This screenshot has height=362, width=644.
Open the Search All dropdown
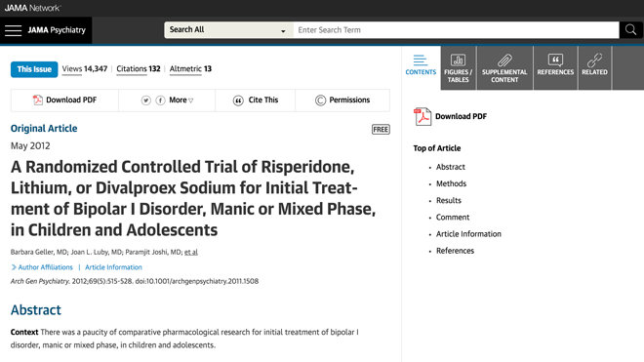228,30
